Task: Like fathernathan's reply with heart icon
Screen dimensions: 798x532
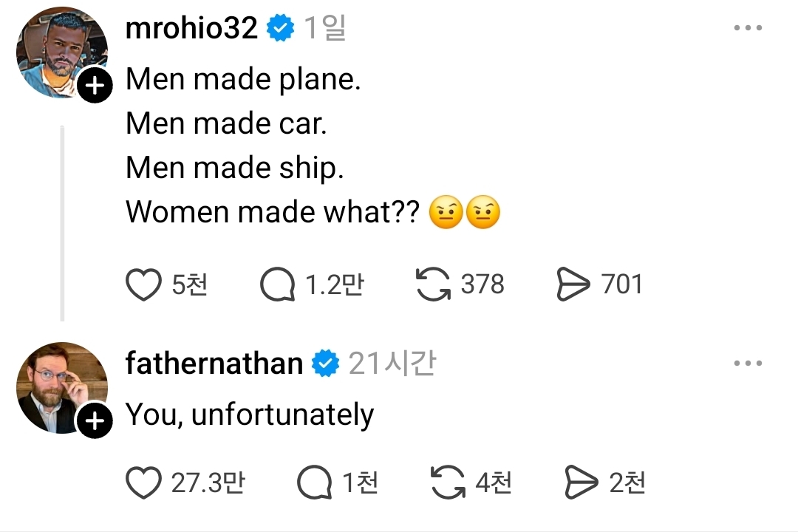Action: [144, 483]
